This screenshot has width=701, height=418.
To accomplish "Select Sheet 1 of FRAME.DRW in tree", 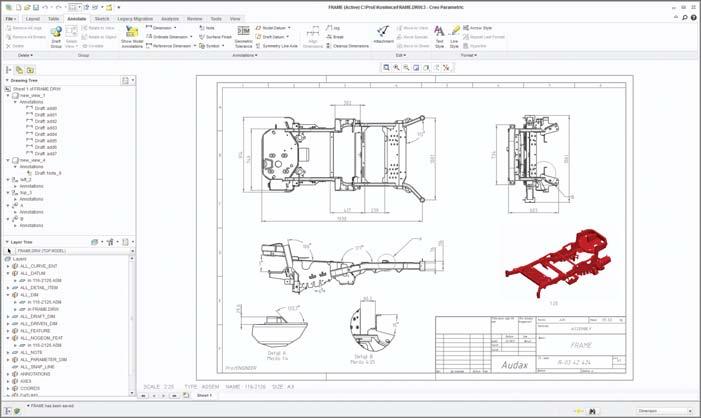I will pos(36,89).
